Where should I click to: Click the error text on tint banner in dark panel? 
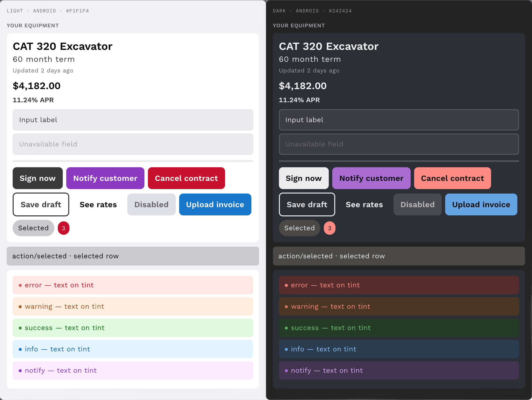point(399,285)
